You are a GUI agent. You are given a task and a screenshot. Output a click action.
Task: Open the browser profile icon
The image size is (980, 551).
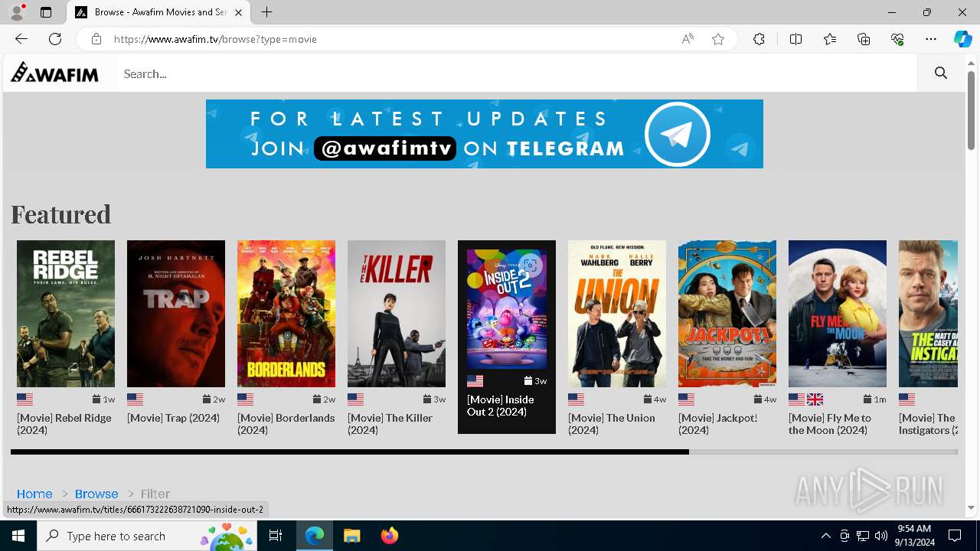17,12
